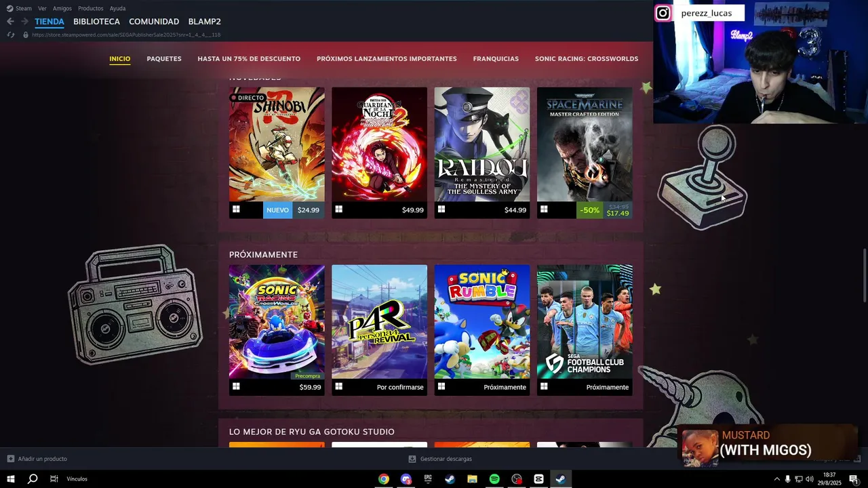Click the page vertical scrollbar thumb
This screenshot has height=488, width=868.
(865, 276)
